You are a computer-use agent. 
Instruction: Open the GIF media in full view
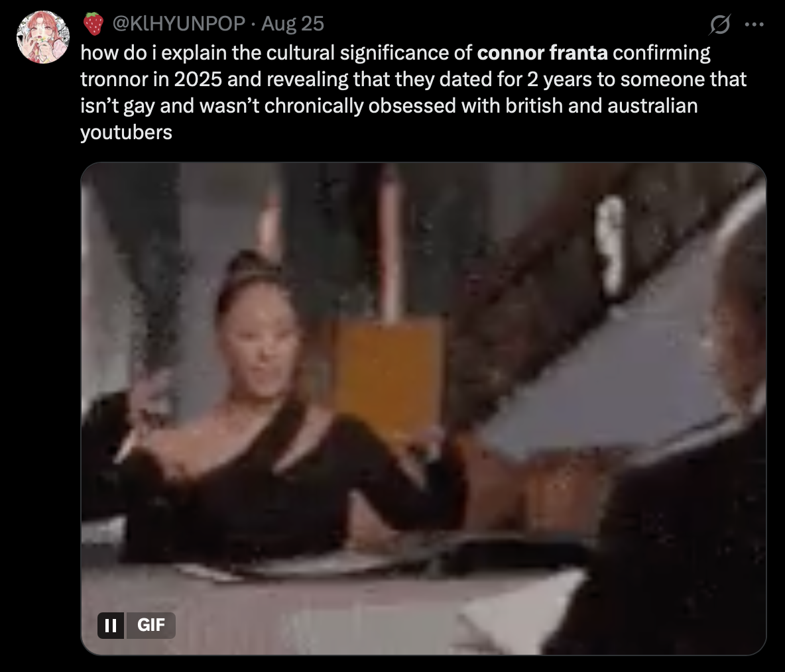[424, 408]
